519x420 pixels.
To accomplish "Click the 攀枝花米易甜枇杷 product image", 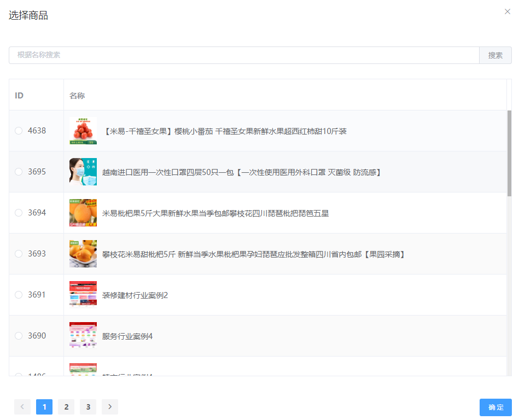I will [83, 254].
